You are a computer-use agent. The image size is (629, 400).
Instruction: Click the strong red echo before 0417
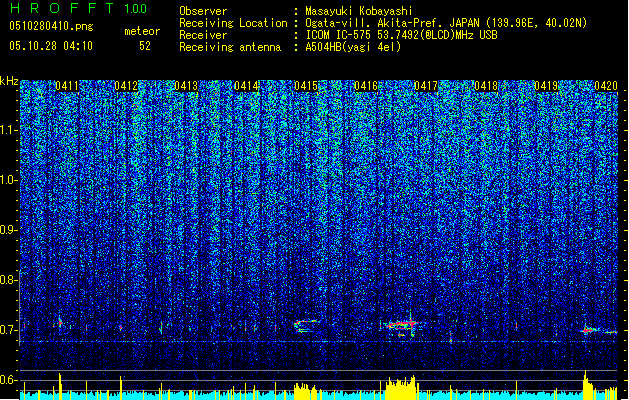(x=401, y=325)
